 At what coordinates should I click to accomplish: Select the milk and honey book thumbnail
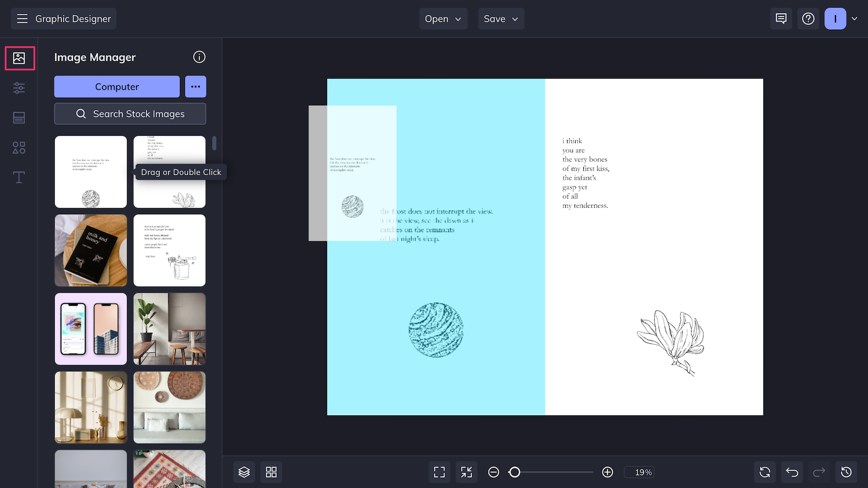pyautogui.click(x=91, y=250)
